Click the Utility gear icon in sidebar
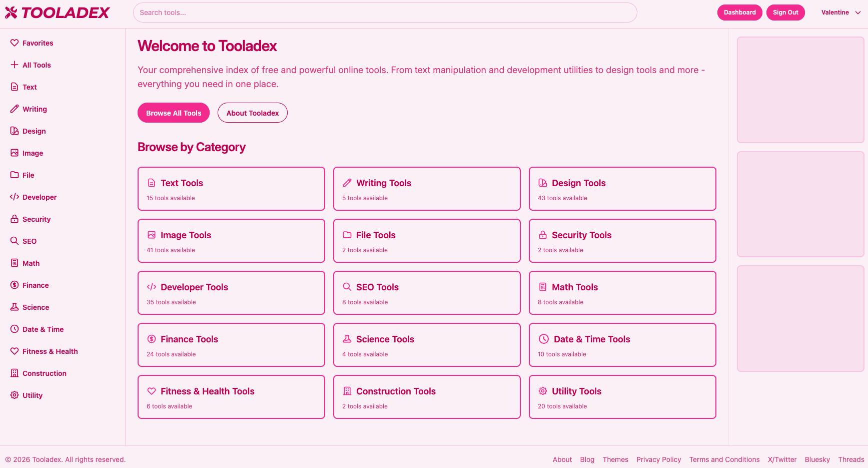868x468 pixels. 15,395
